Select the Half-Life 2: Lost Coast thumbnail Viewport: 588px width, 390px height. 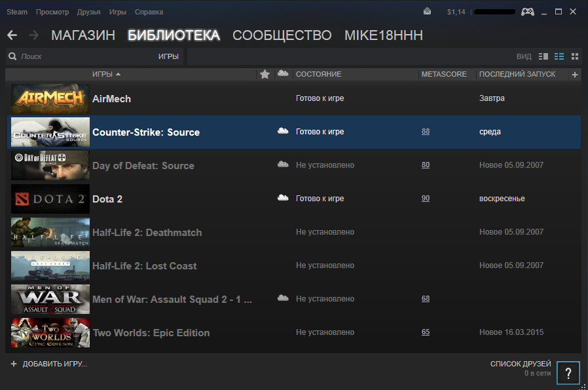[50, 265]
